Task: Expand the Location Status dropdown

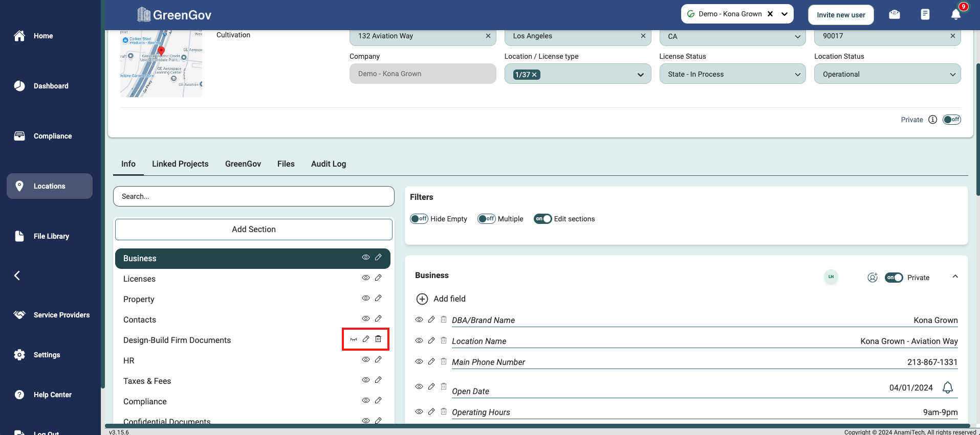Action: click(887, 74)
